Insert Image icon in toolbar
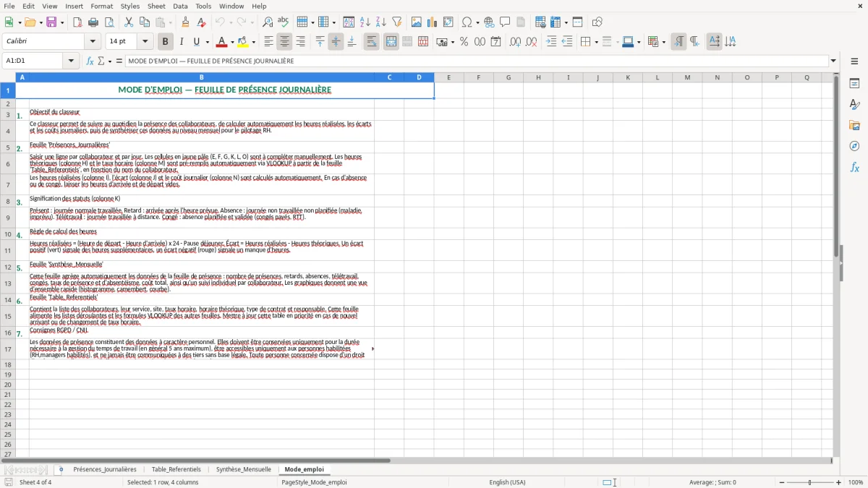This screenshot has height=488, width=868. [x=417, y=22]
